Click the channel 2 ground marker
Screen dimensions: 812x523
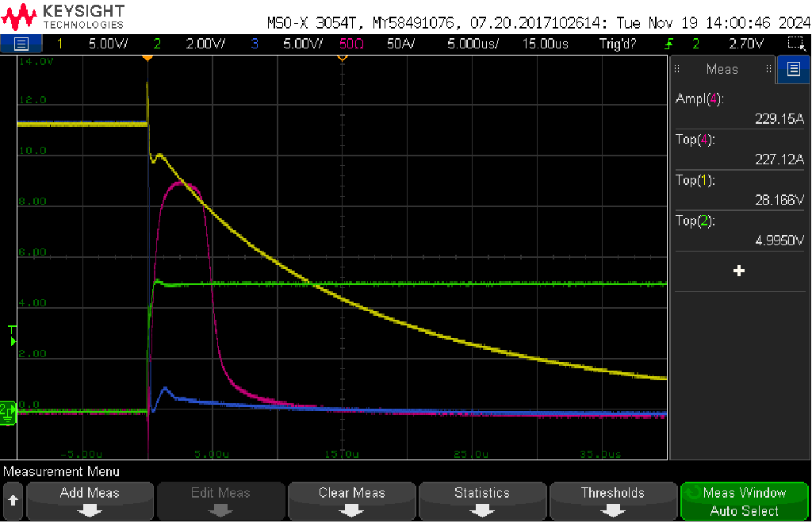8,413
